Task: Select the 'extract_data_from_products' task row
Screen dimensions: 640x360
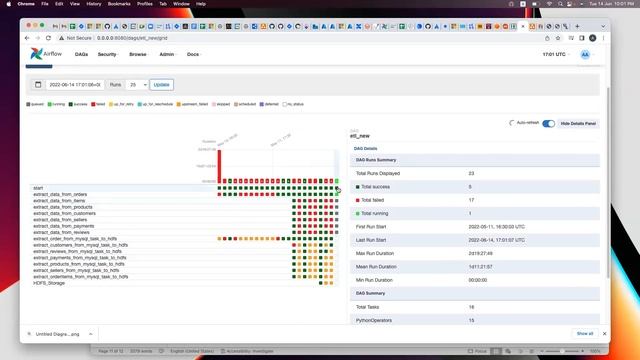Action: [x=184, y=207]
